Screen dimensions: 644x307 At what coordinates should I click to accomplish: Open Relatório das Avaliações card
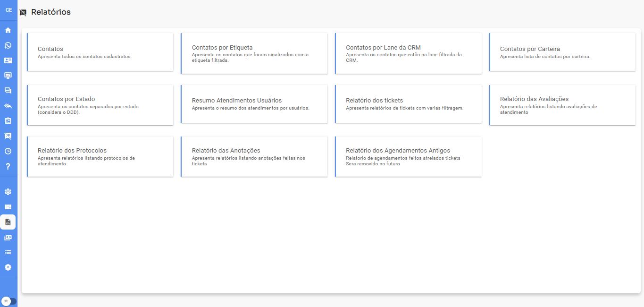point(562,105)
